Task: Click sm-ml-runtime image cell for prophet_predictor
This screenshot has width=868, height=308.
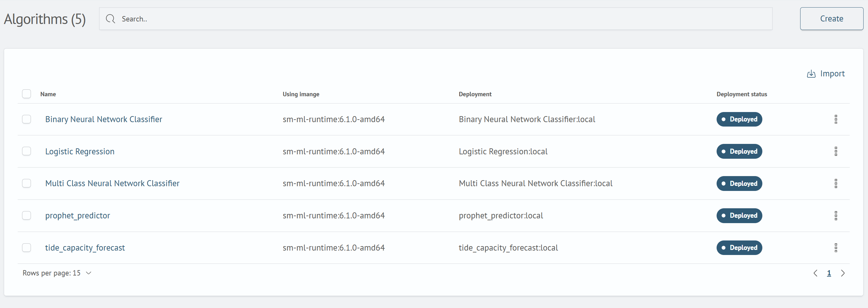Action: click(334, 216)
